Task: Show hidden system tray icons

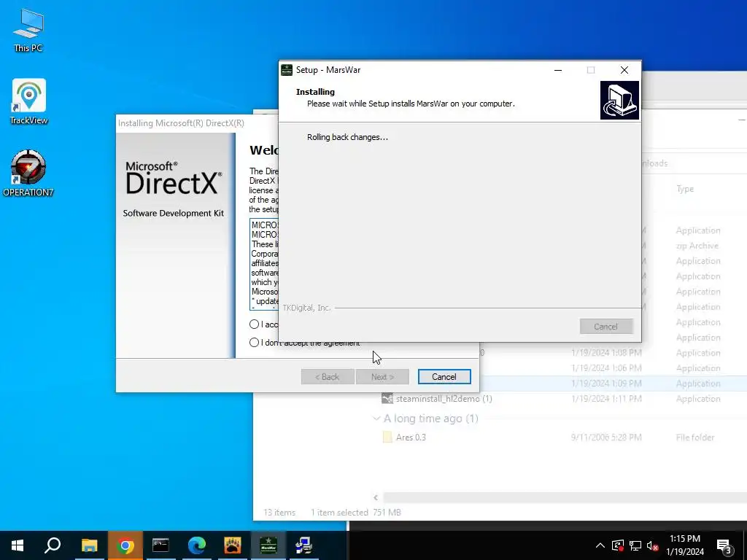Action: point(600,545)
